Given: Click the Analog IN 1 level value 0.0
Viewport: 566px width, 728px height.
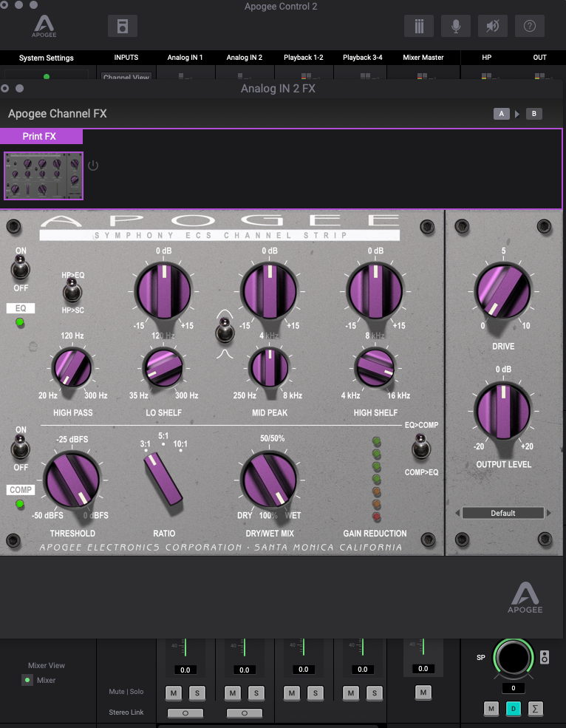Looking at the screenshot, I should click(x=185, y=670).
